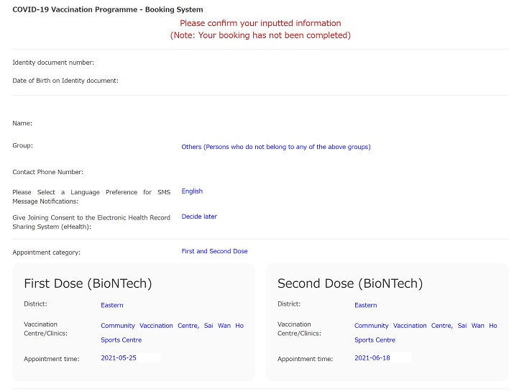Click First Dose Sai Wan Ho vaccination centre name

click(x=173, y=332)
